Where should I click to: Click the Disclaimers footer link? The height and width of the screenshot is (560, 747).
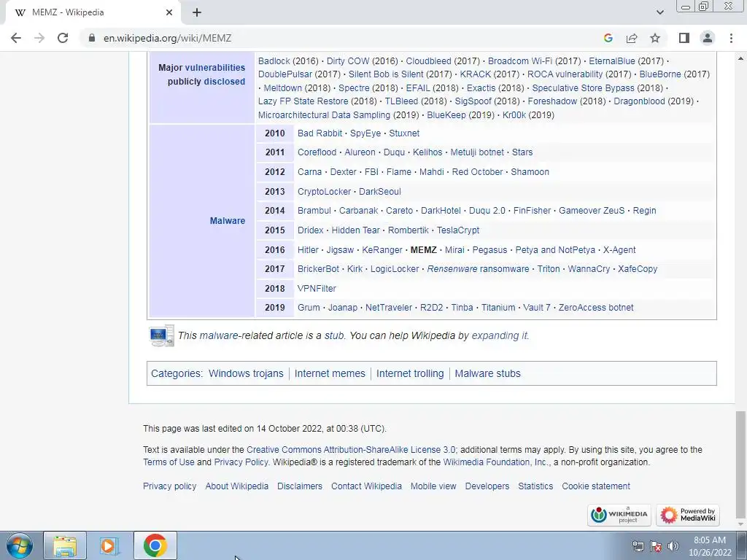(300, 486)
